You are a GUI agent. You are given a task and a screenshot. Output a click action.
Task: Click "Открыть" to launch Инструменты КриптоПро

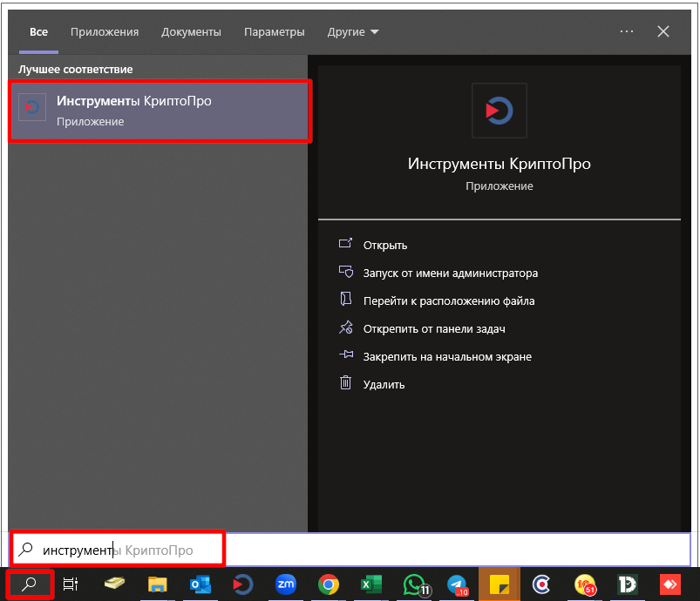(x=385, y=246)
